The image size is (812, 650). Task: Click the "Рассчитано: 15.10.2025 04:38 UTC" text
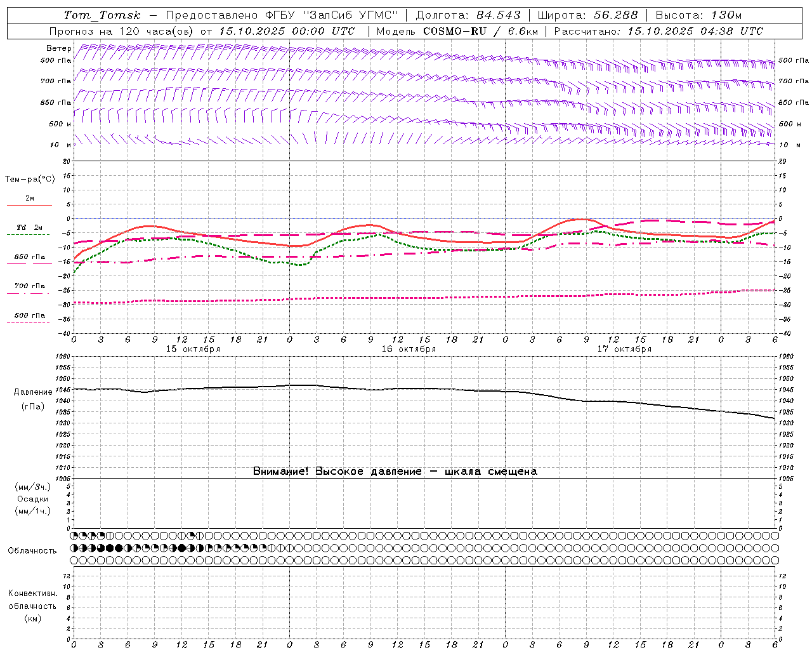(658, 31)
